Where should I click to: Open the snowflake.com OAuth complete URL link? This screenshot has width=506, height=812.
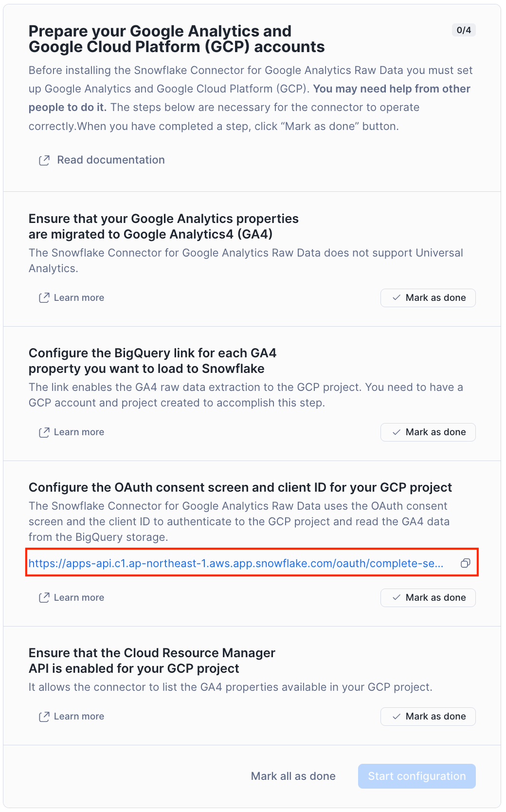tap(236, 563)
